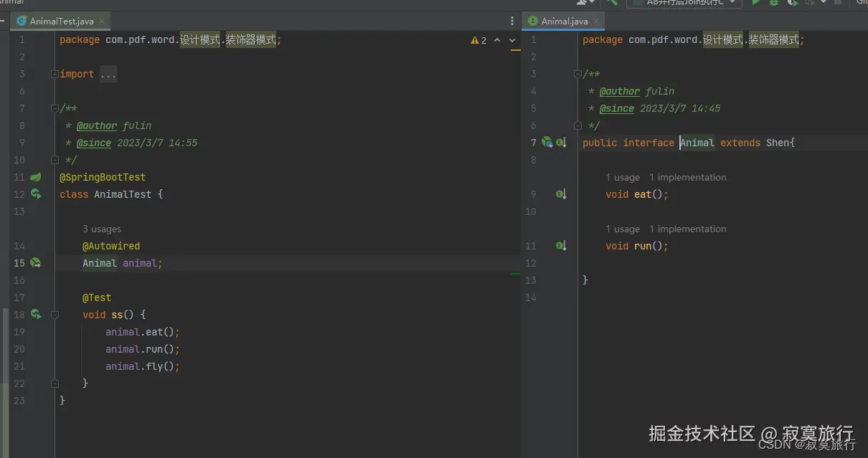Show implementations icon next to interface Animal

pos(562,143)
